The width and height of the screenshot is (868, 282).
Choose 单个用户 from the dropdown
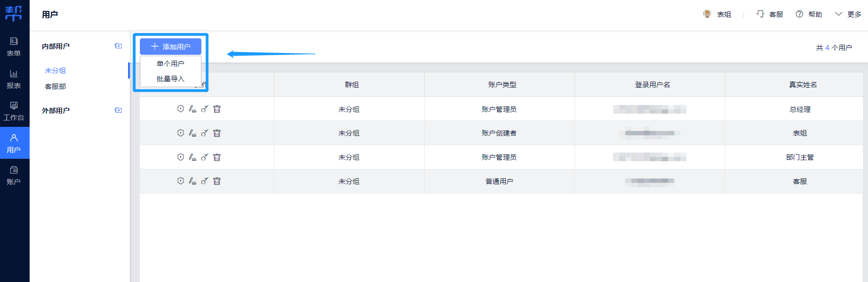[x=170, y=64]
